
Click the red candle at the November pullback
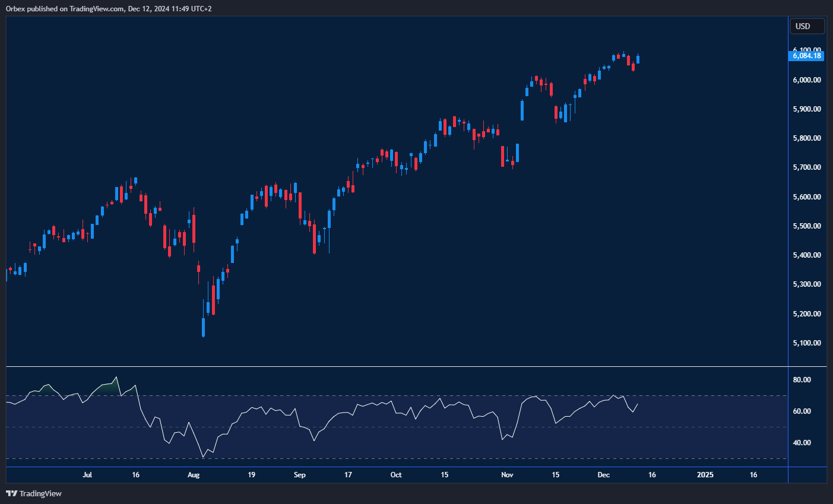point(503,156)
